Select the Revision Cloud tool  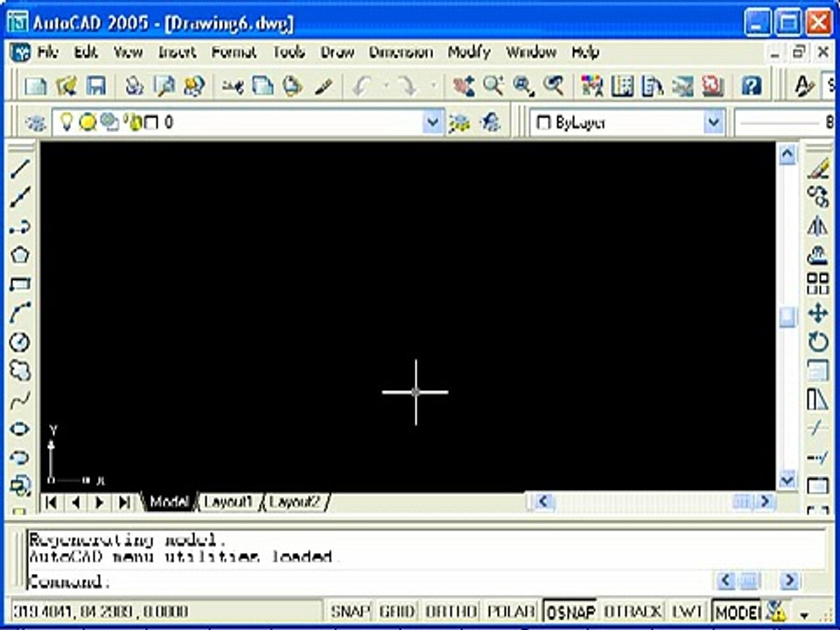click(x=20, y=371)
